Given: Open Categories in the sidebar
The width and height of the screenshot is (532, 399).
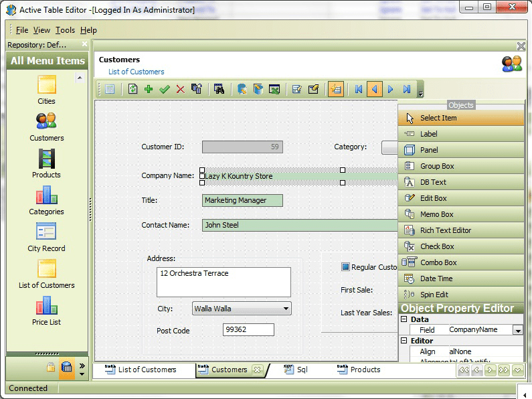Looking at the screenshot, I should [46, 201].
